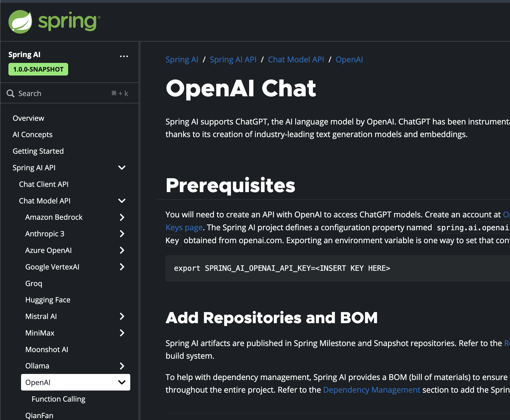Image resolution: width=510 pixels, height=420 pixels.
Task: Follow the Dependency Management link
Action: (x=371, y=390)
